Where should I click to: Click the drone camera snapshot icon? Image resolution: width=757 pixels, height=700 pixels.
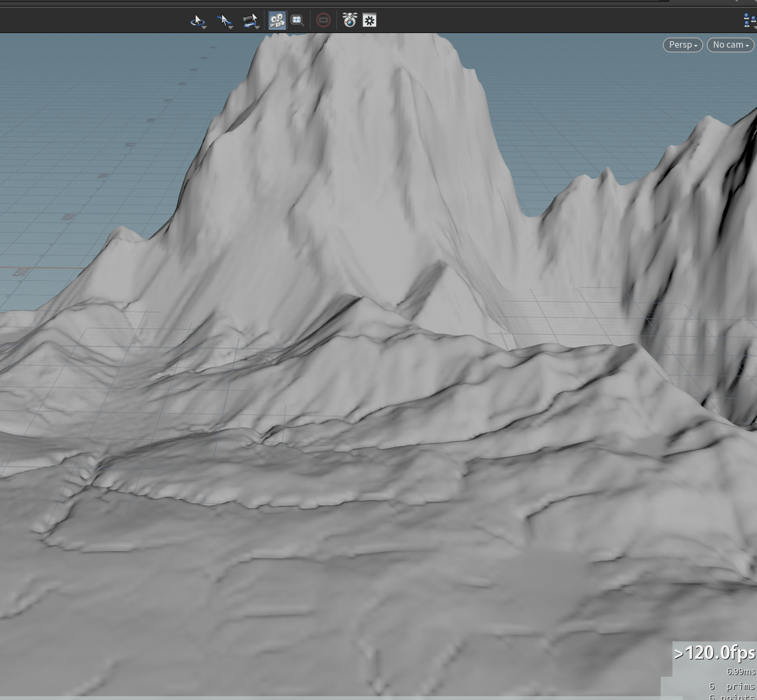click(350, 21)
